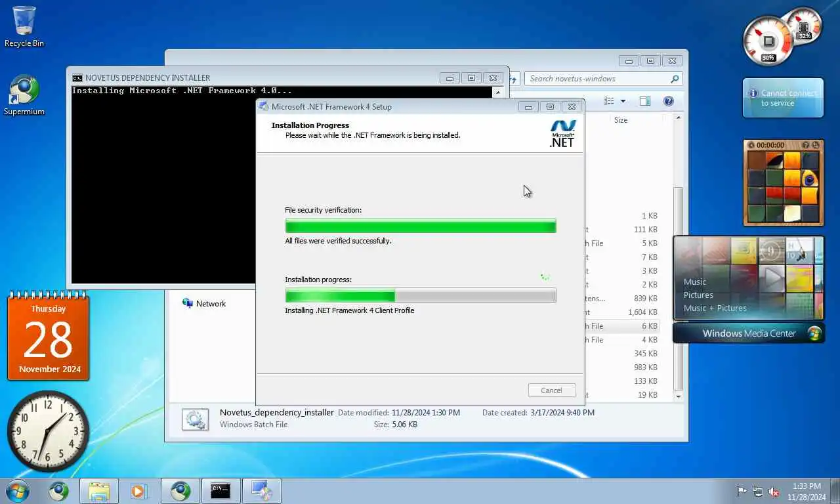The width and height of the screenshot is (840, 504).
Task: Show the picture puzzle preview icon
Action: 807,145
